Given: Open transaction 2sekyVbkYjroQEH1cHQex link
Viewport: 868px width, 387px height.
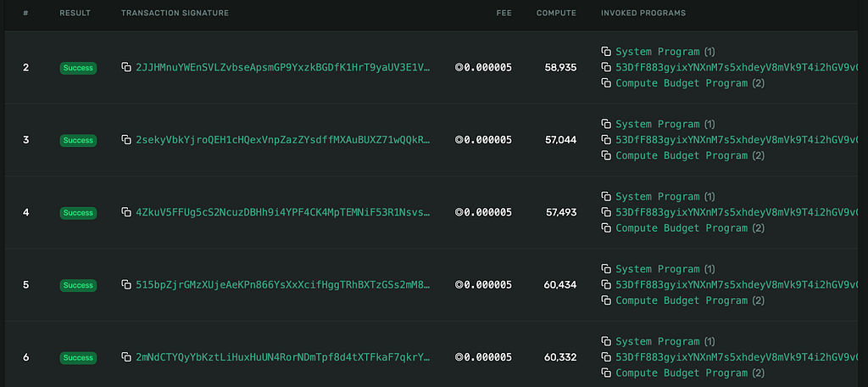Looking at the screenshot, I should pyautogui.click(x=283, y=140).
